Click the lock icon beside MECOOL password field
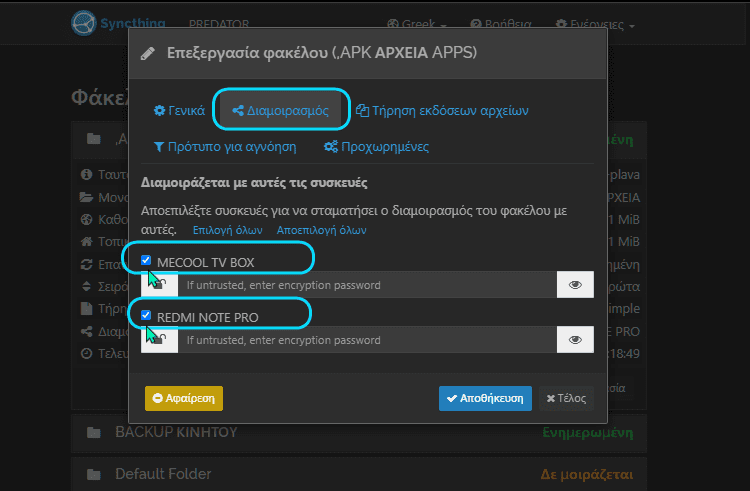 coord(159,285)
